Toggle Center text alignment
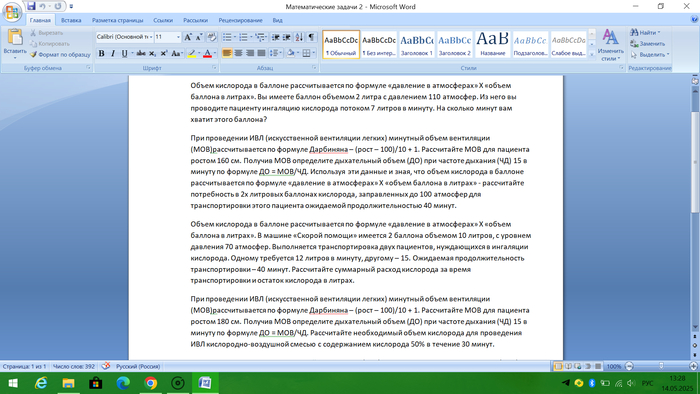This screenshot has width=700, height=394. pos(238,54)
